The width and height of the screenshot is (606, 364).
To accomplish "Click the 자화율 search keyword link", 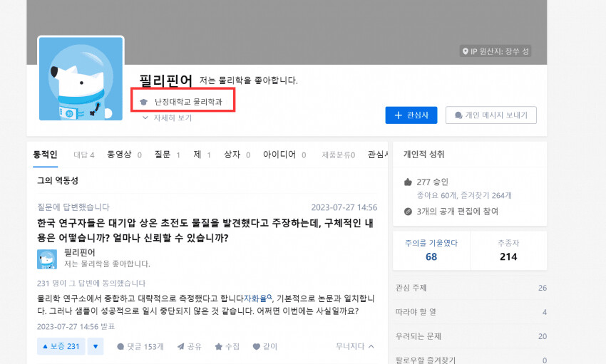I will tap(257, 298).
